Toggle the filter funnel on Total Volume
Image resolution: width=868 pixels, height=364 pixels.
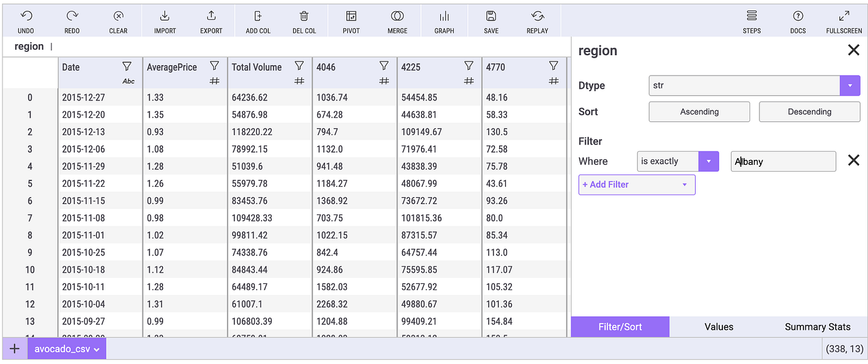tap(299, 65)
